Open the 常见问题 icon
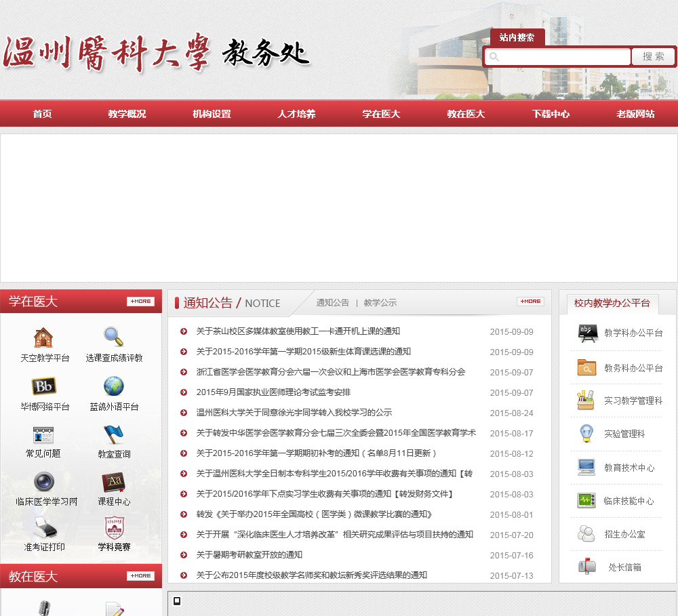This screenshot has height=616, width=678. pyautogui.click(x=43, y=435)
